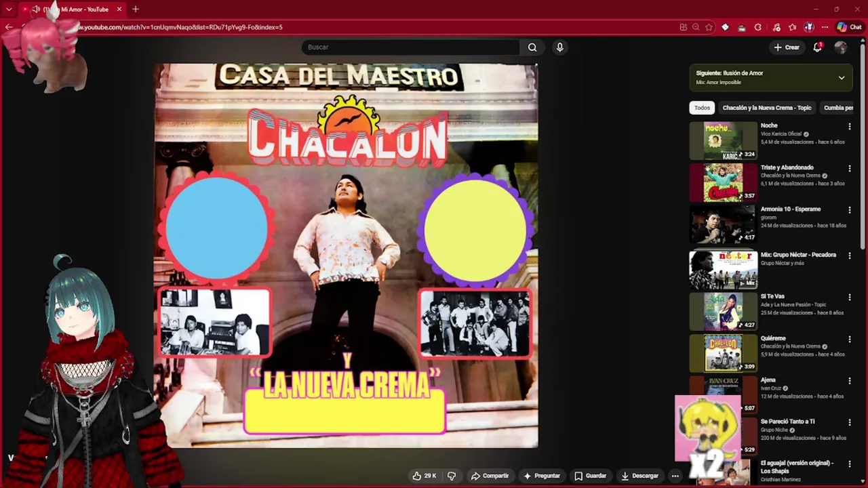Like the video with 29 K likes
The image size is (868, 488).
[x=424, y=476]
